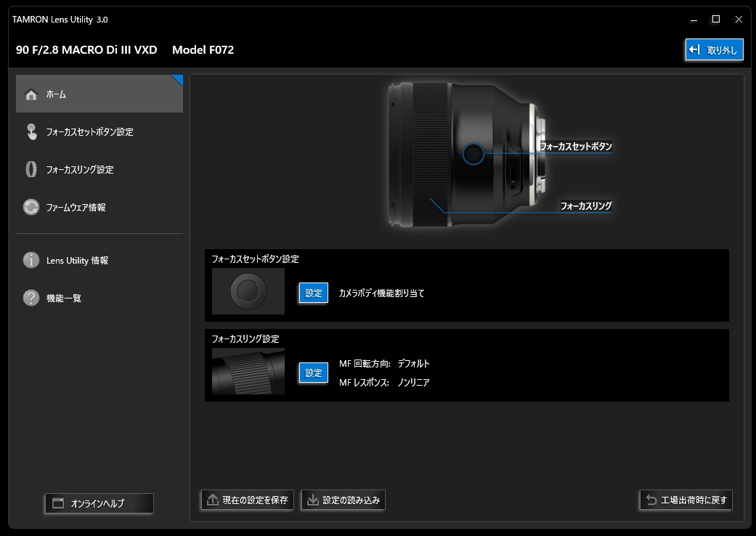Click the focus ring thumbnail image
This screenshot has width=756, height=536.
click(x=248, y=371)
